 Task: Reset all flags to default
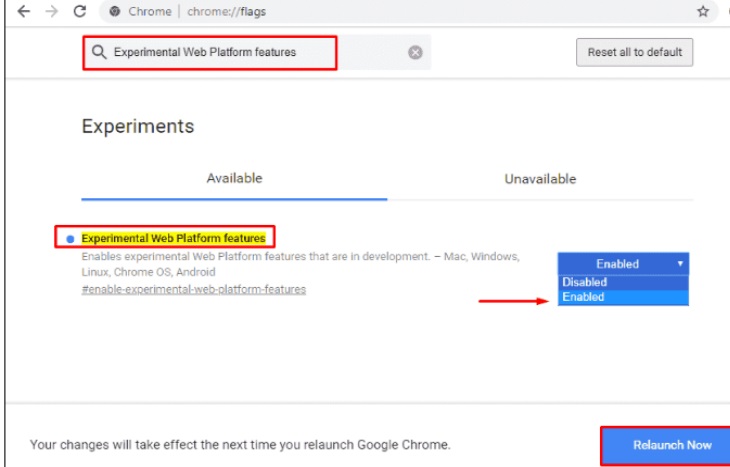pyautogui.click(x=634, y=52)
